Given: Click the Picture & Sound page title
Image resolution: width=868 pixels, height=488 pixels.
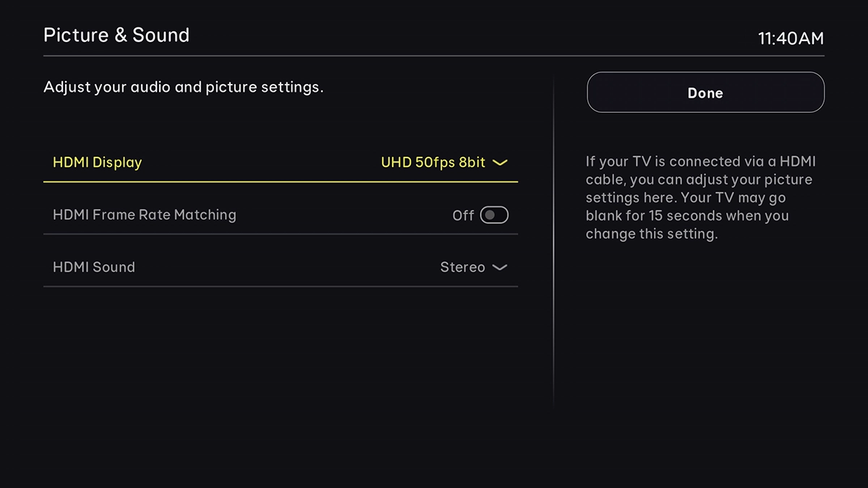Looking at the screenshot, I should (x=116, y=35).
